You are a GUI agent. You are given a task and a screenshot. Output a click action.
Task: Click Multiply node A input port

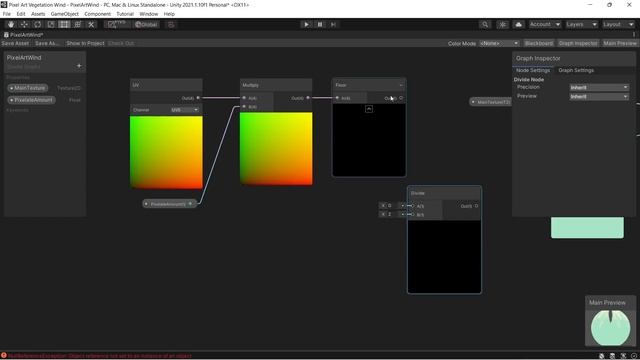(x=244, y=98)
